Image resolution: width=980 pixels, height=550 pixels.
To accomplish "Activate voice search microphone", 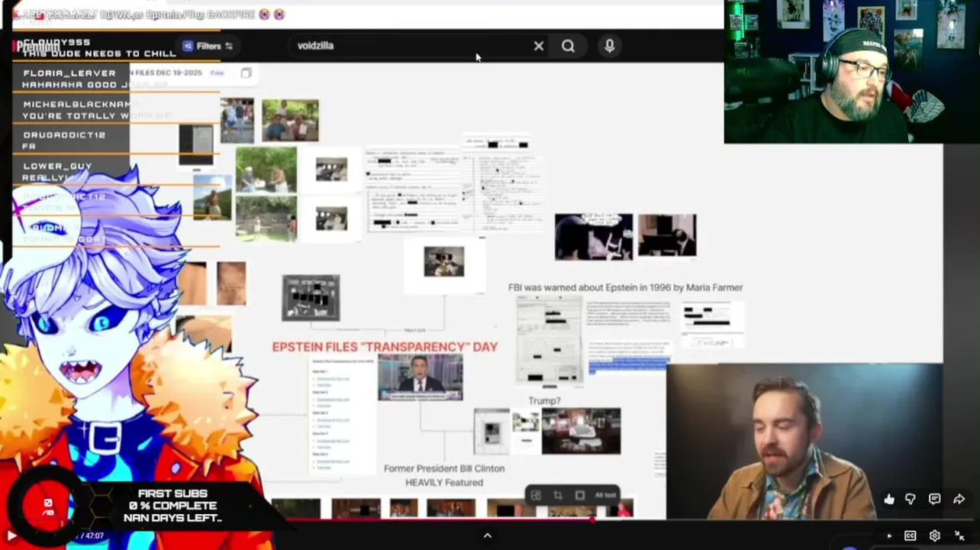I will coord(609,46).
